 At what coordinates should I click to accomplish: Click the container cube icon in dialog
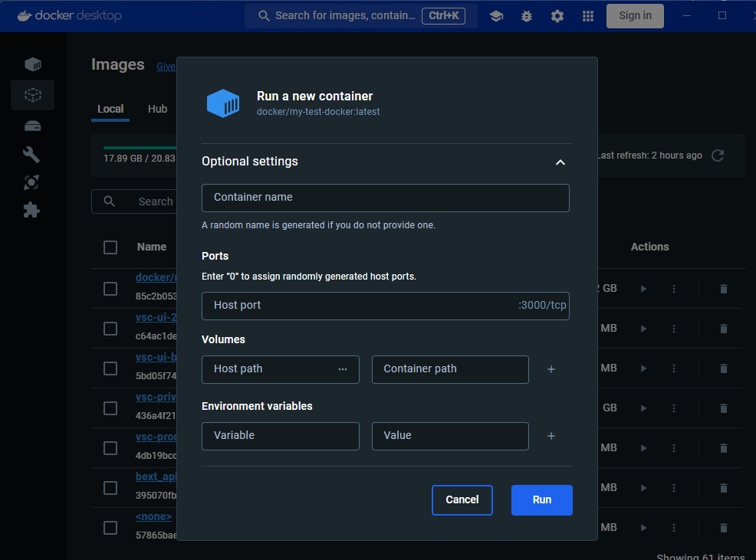[x=223, y=103]
